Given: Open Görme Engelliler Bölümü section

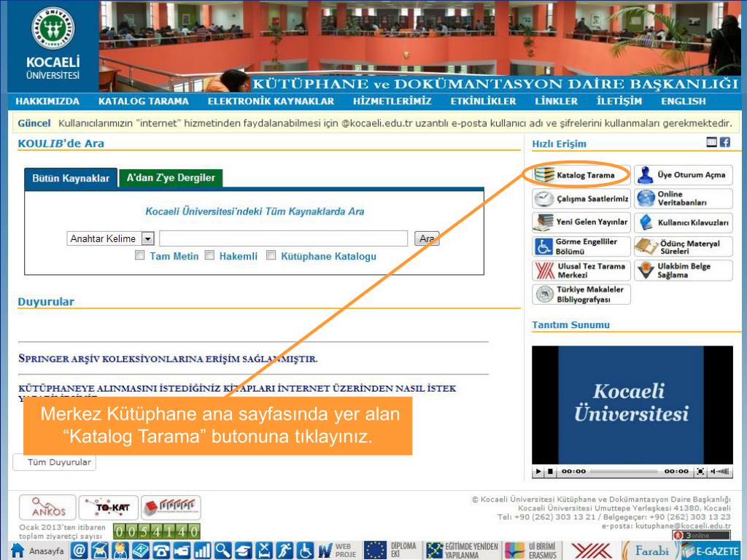Looking at the screenshot, I should pos(581,246).
